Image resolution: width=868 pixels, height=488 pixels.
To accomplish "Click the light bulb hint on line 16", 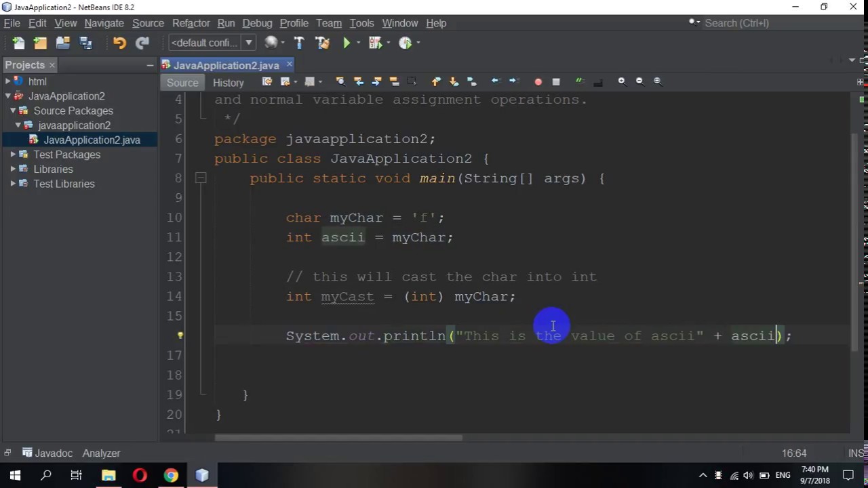I will (x=180, y=335).
